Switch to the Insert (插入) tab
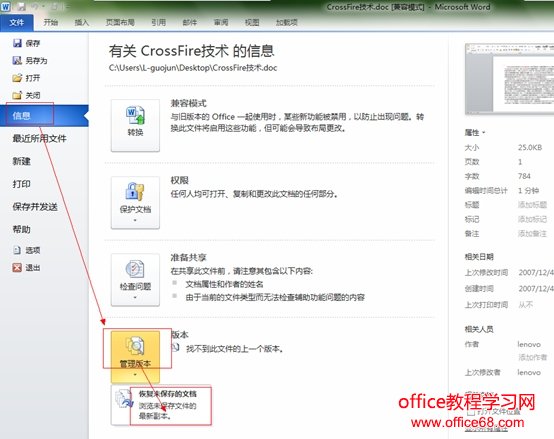 coord(82,23)
